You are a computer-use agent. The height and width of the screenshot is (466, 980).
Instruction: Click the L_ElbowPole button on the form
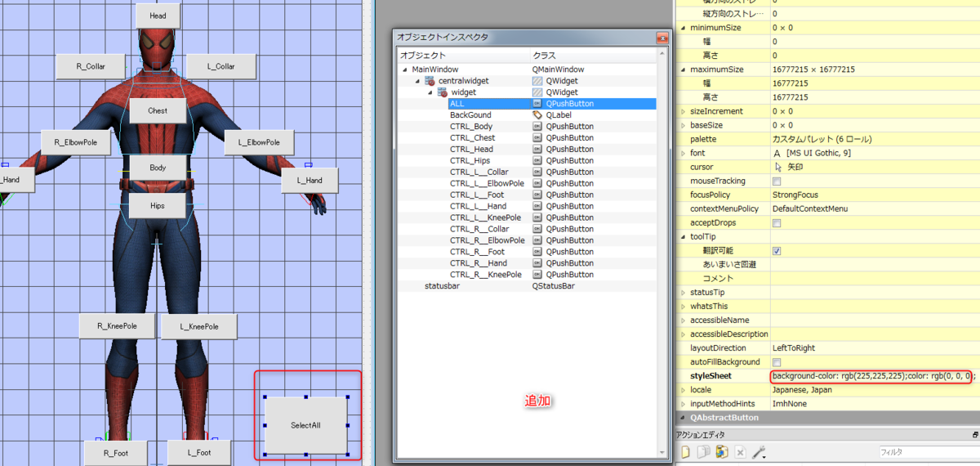pyautogui.click(x=259, y=142)
